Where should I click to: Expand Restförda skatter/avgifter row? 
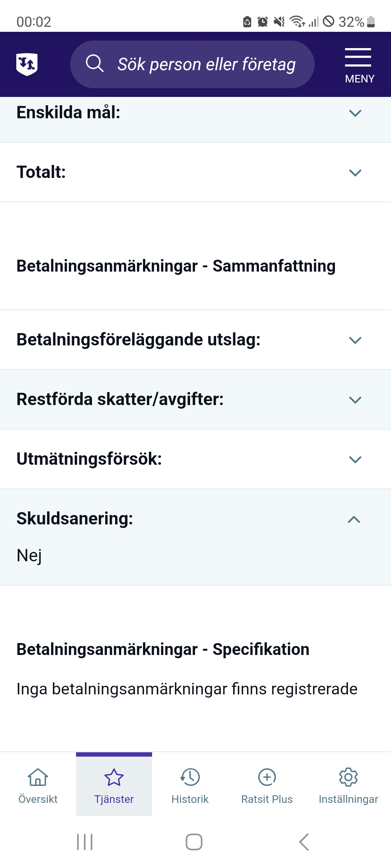point(355,400)
